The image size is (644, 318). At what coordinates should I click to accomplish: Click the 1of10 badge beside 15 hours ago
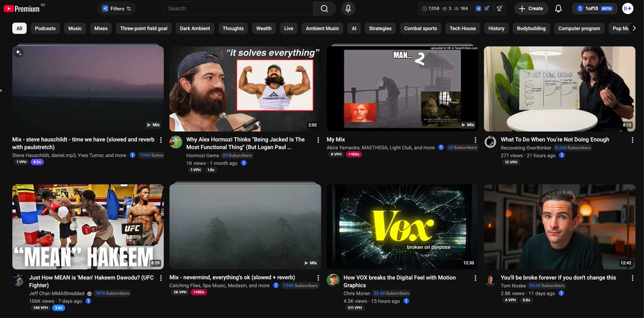tap(406, 301)
